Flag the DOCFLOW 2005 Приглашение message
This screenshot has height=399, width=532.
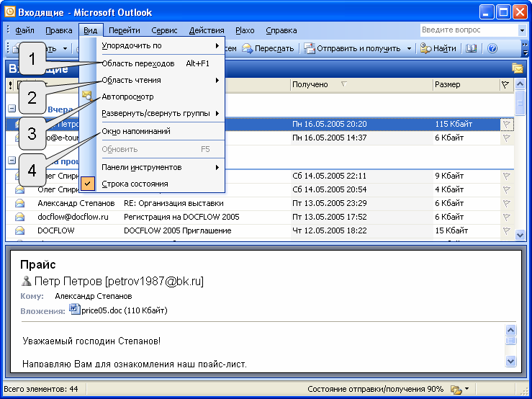507,230
